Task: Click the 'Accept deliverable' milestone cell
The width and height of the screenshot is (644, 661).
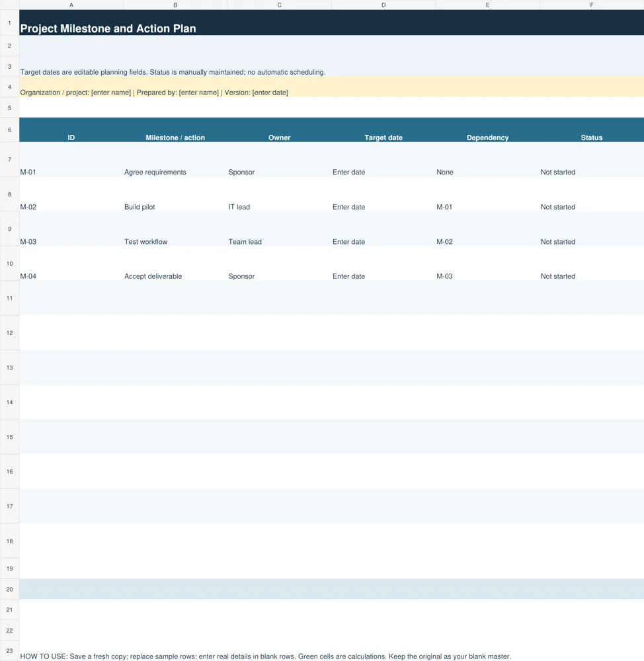Action: [x=175, y=264]
